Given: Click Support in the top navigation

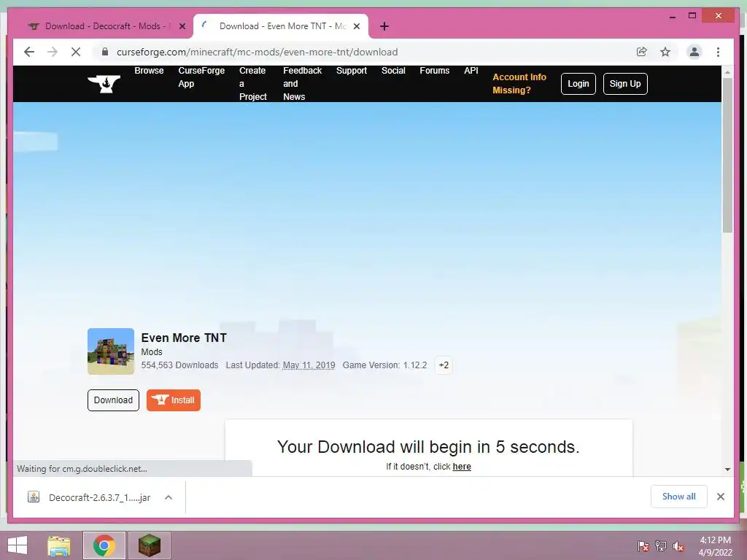Looking at the screenshot, I should click(352, 71).
